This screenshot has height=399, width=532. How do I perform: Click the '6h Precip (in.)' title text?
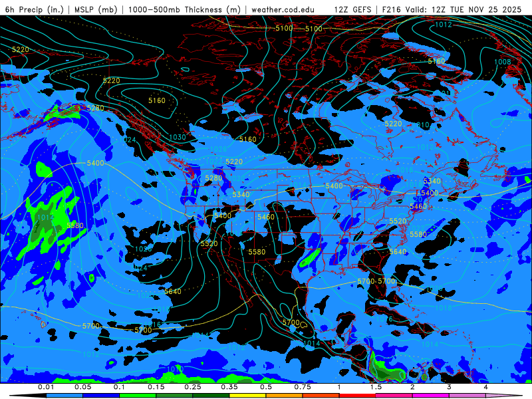(x=35, y=9)
